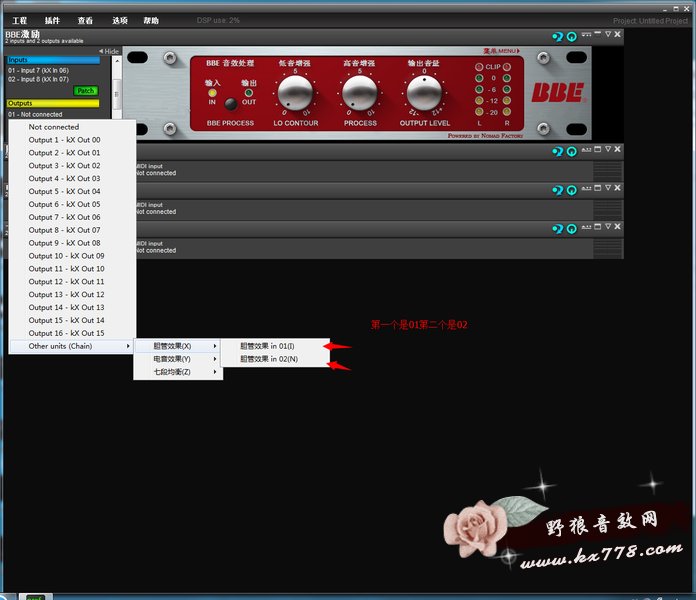Click output row 01 - Not connected
The image size is (696, 600).
pos(35,114)
